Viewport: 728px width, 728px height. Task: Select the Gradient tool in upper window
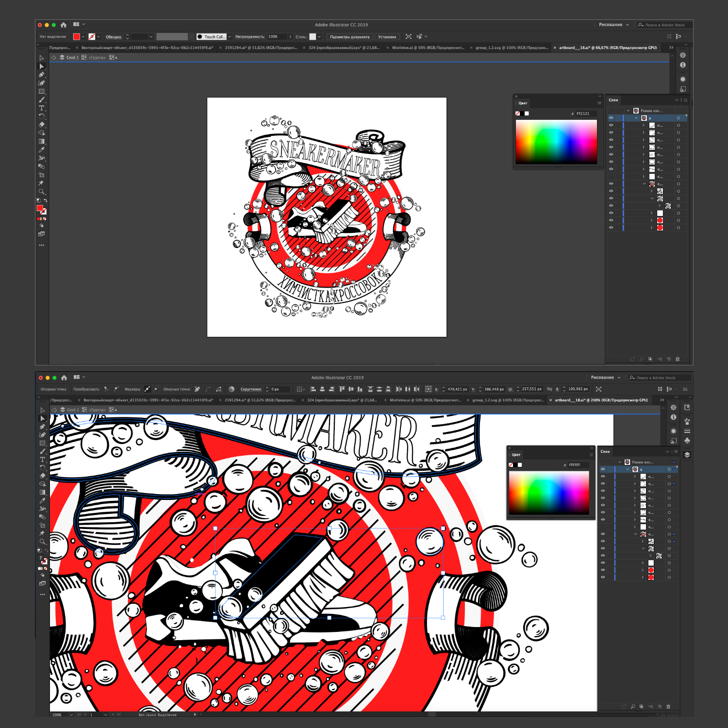42,141
